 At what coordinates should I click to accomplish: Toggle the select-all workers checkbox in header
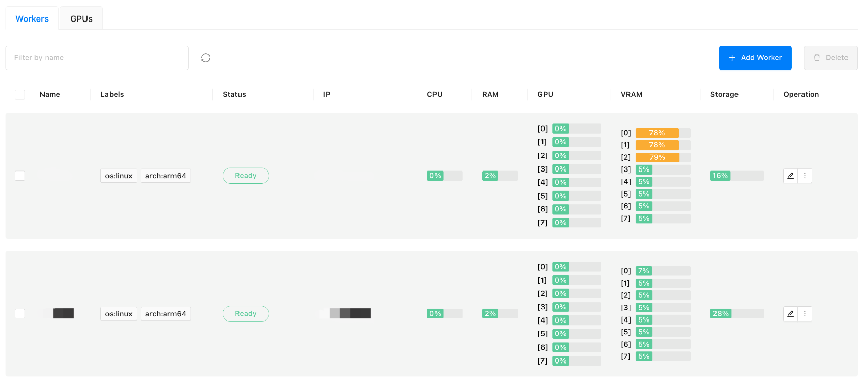coord(20,94)
